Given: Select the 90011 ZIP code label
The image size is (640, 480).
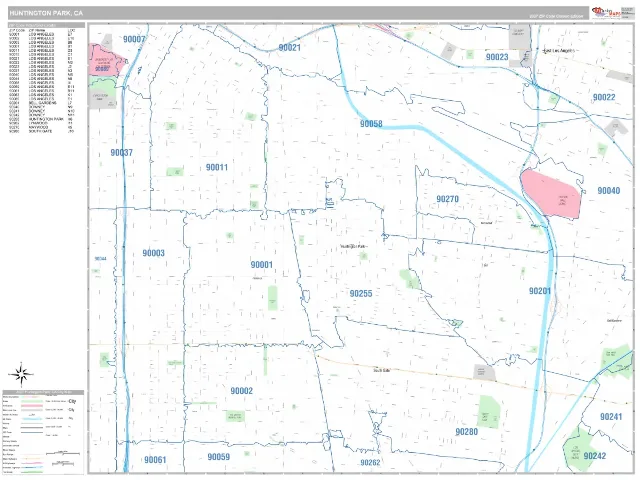Looking at the screenshot, I should [217, 167].
